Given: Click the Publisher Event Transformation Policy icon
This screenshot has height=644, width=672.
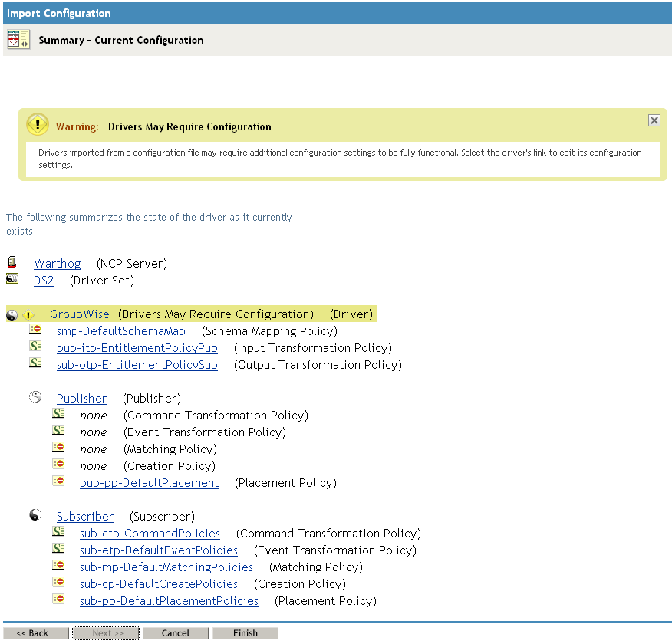Looking at the screenshot, I should [59, 430].
